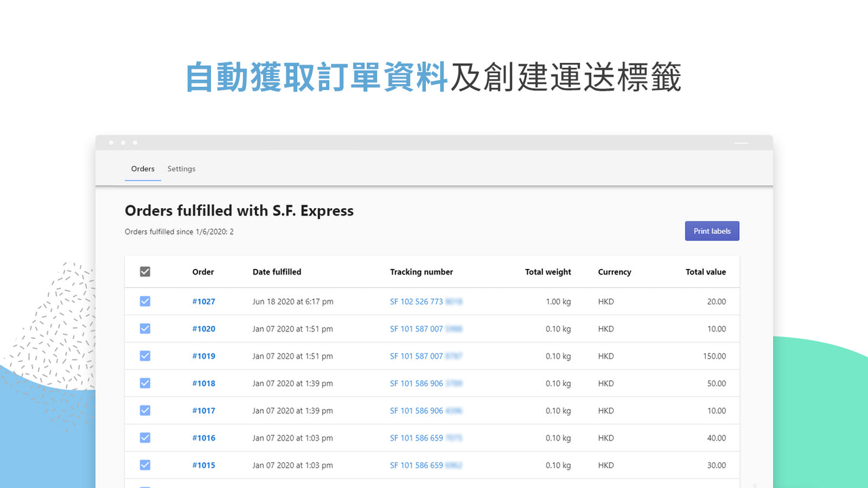868x488 pixels.
Task: Select date fulfilled cell of order #1015
Action: 293,465
